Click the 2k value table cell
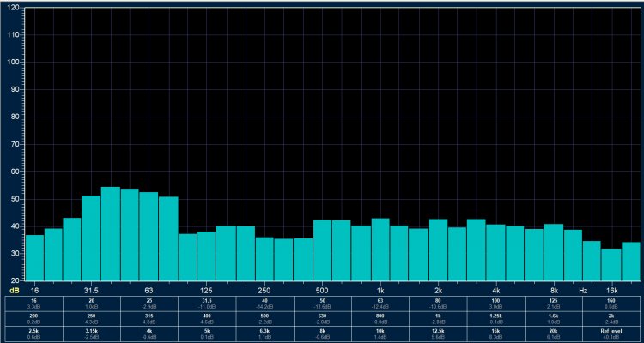 pos(612,319)
